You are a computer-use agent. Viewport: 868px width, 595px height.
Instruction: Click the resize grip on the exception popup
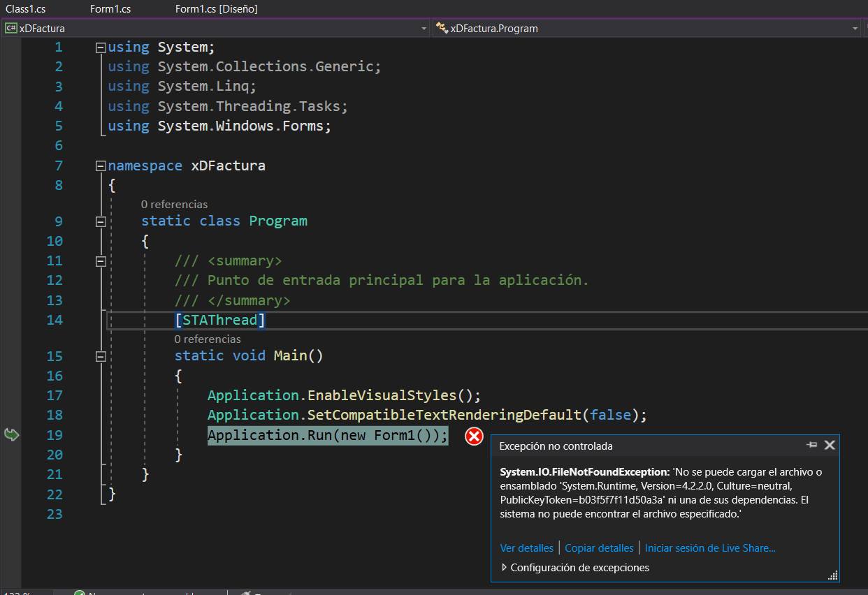[x=831, y=574]
